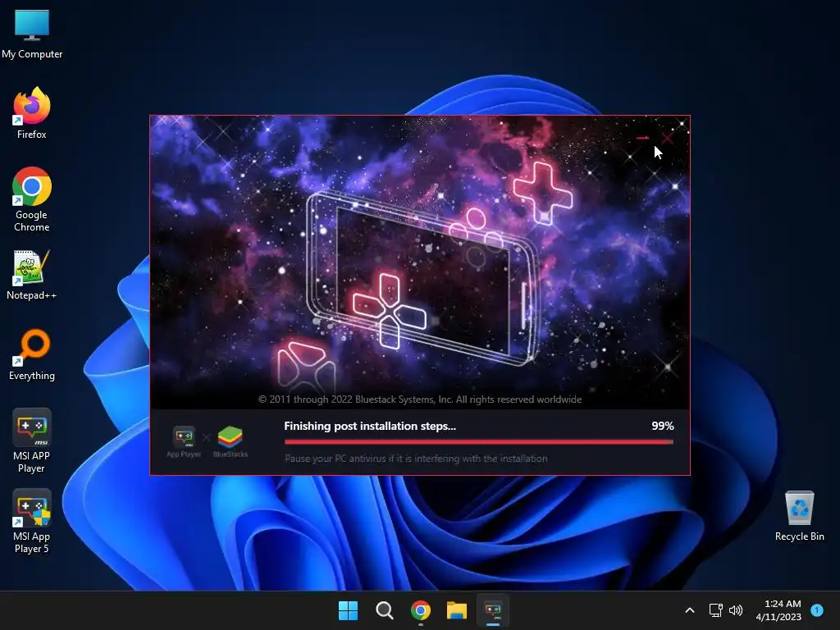Click 'Finishing post installation steps...' status text
This screenshot has height=630, width=840.
tap(370, 426)
